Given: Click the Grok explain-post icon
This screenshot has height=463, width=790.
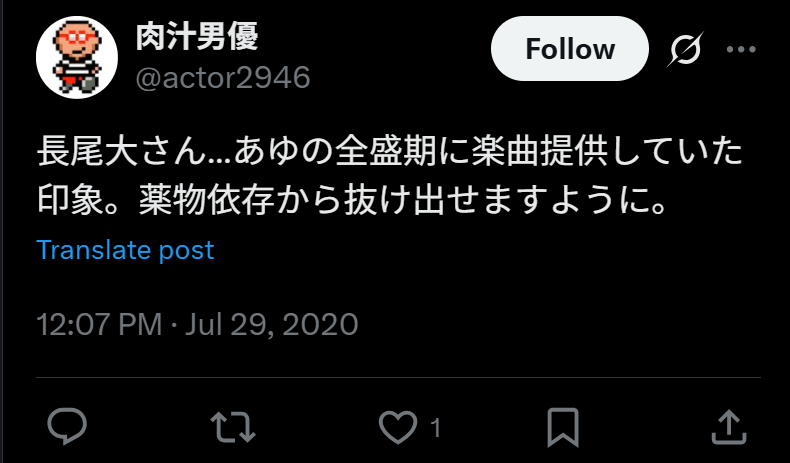Looking at the screenshot, I should pos(685,49).
